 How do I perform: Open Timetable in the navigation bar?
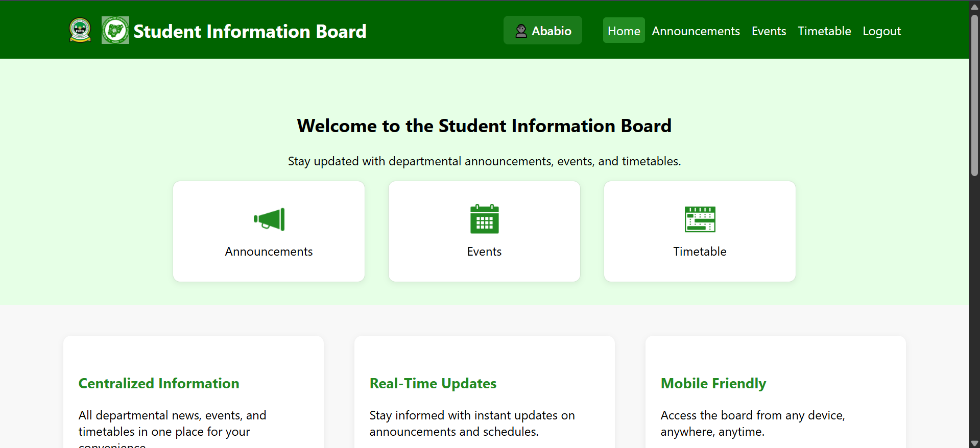824,31
